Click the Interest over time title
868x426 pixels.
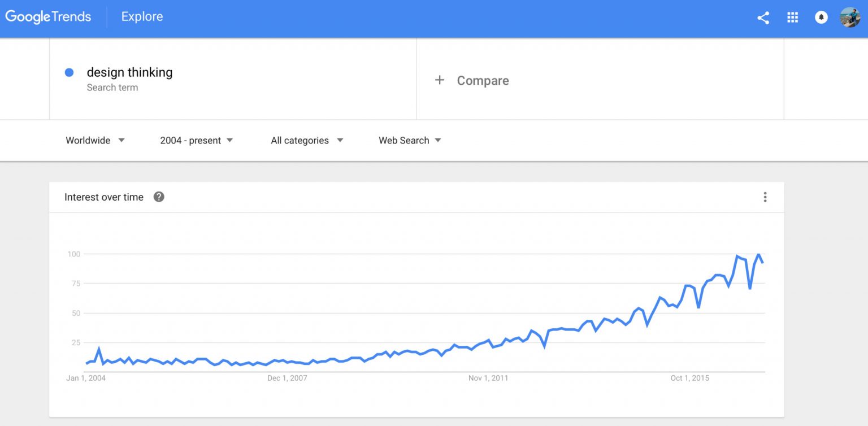click(x=104, y=197)
